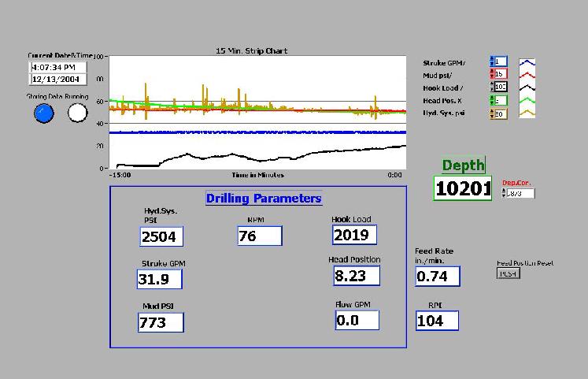
Task: Click the green Depth label button
Action: [463, 165]
